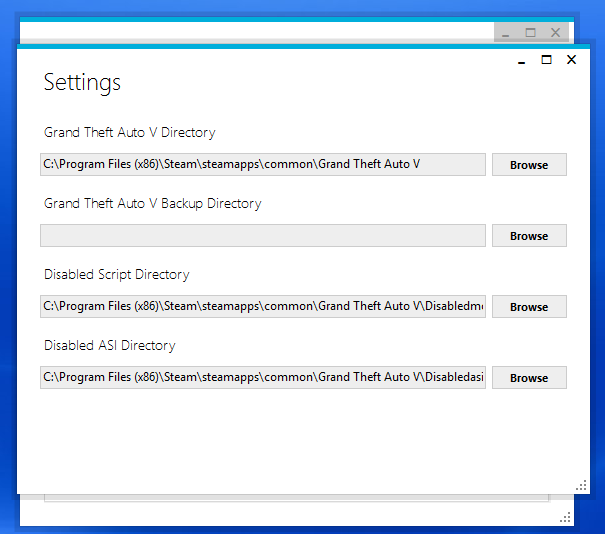Image resolution: width=605 pixels, height=534 pixels.
Task: Browse for Disabled Script Directory
Action: click(x=529, y=307)
